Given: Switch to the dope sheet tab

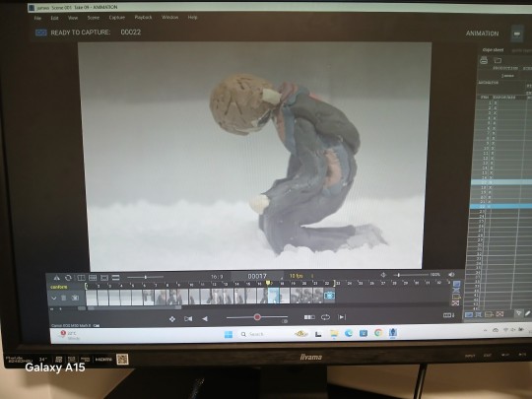Looking at the screenshot, I should tap(493, 50).
